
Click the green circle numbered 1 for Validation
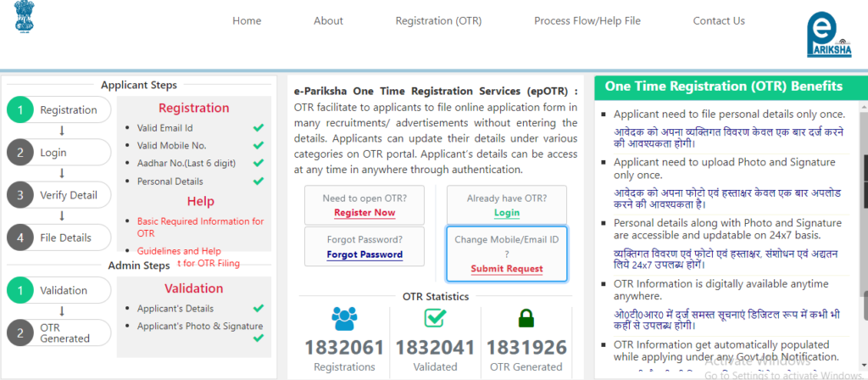[x=20, y=290]
